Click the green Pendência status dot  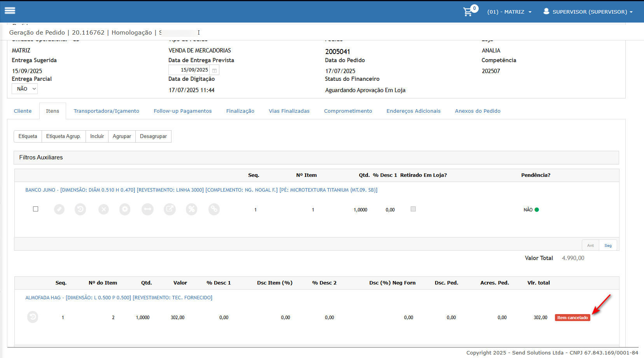click(x=537, y=210)
